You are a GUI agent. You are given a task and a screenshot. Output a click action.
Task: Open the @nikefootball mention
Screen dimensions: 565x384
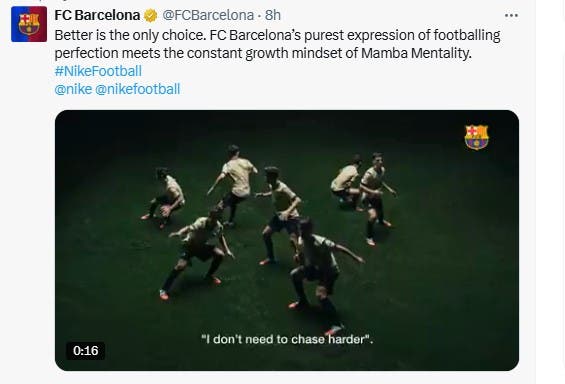tap(138, 89)
